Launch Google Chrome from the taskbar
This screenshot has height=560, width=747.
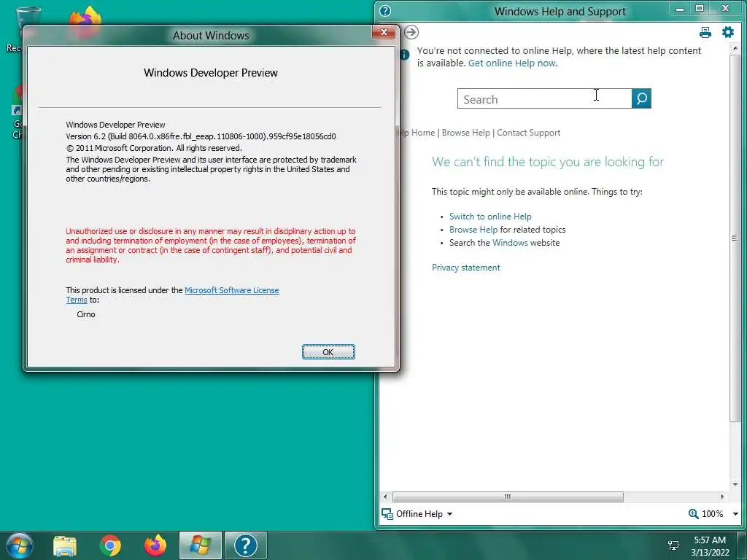[x=110, y=545]
